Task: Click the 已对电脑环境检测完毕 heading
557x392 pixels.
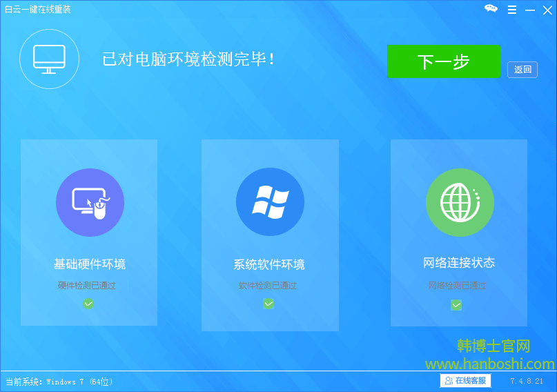Action: click(189, 59)
